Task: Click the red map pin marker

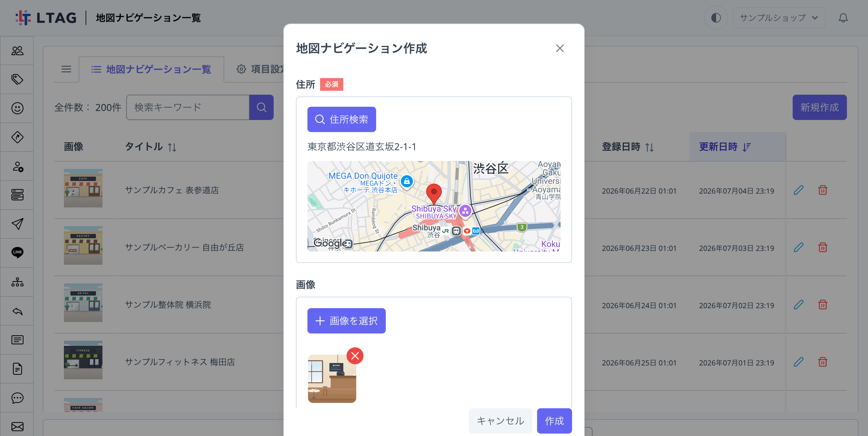Action: [x=434, y=194]
